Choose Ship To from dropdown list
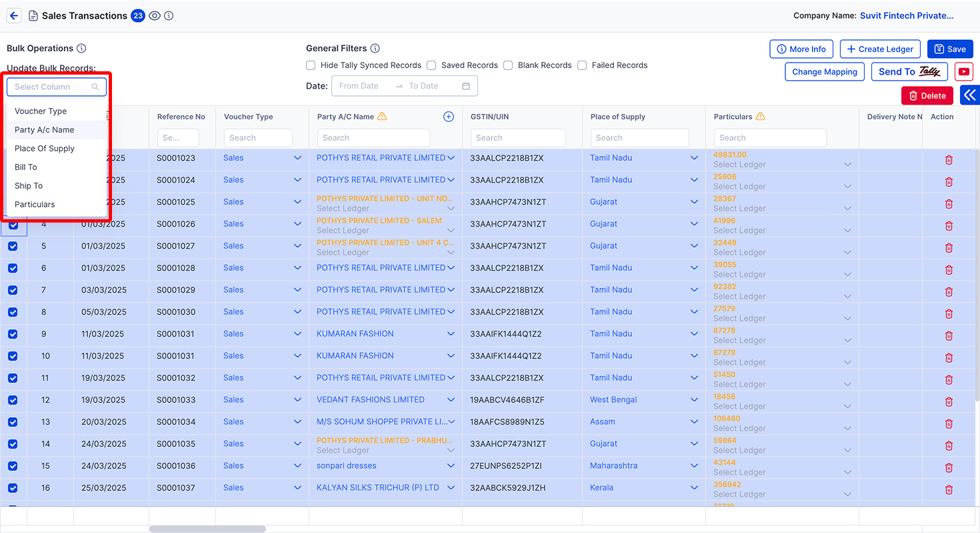 [57, 186]
